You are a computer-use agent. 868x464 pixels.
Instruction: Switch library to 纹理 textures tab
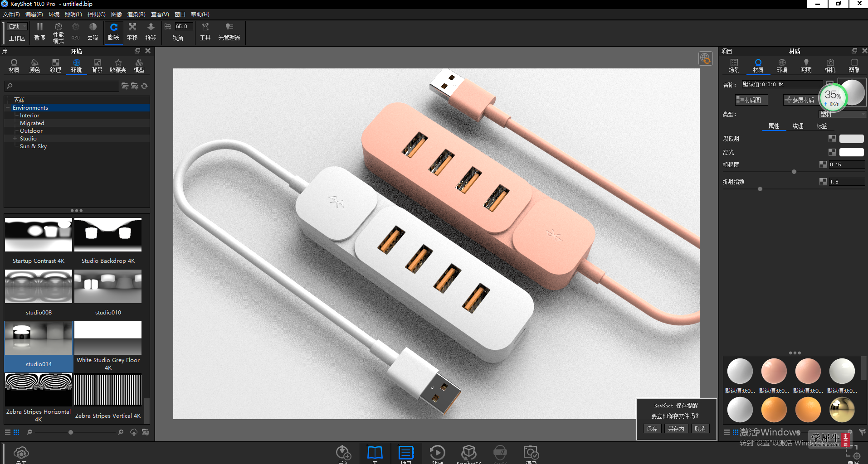click(56, 66)
